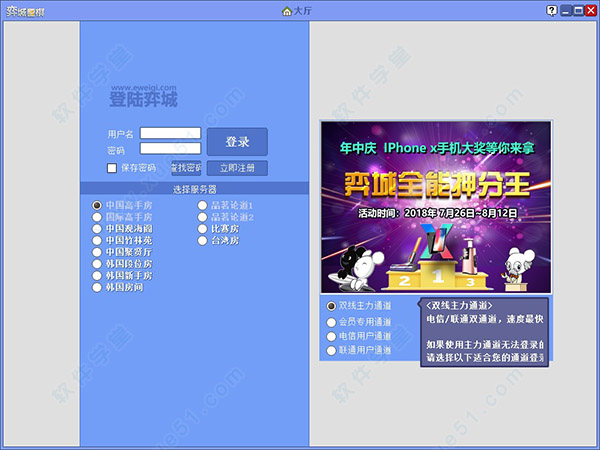This screenshot has width=600, height=450.
Task: Click the 弈城围棋 logo in title bar
Action: [x=25, y=12]
